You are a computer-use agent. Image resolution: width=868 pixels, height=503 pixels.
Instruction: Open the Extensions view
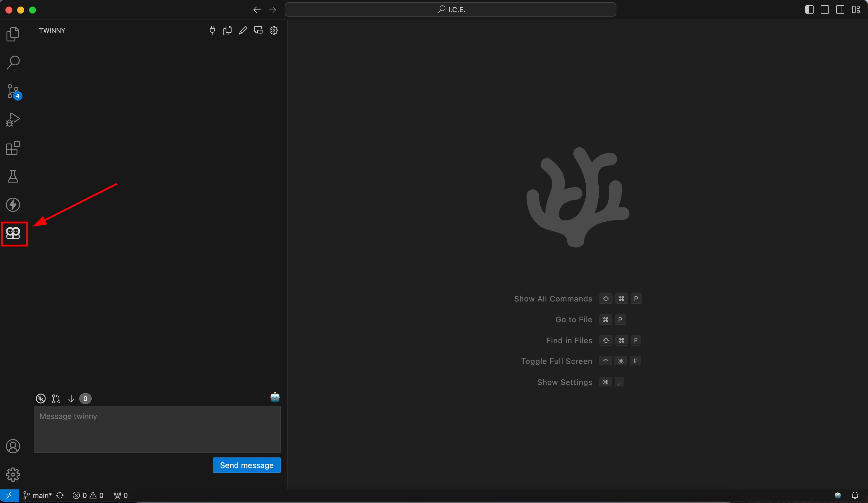pyautogui.click(x=13, y=148)
